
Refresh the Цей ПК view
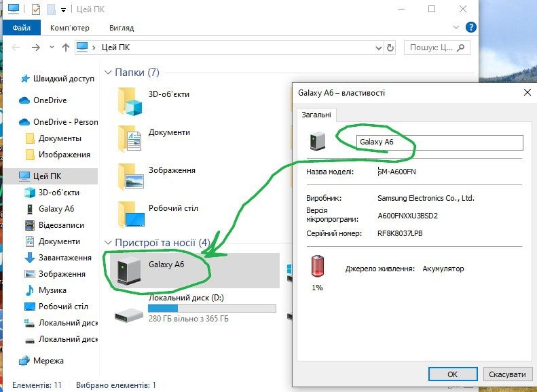tap(390, 48)
